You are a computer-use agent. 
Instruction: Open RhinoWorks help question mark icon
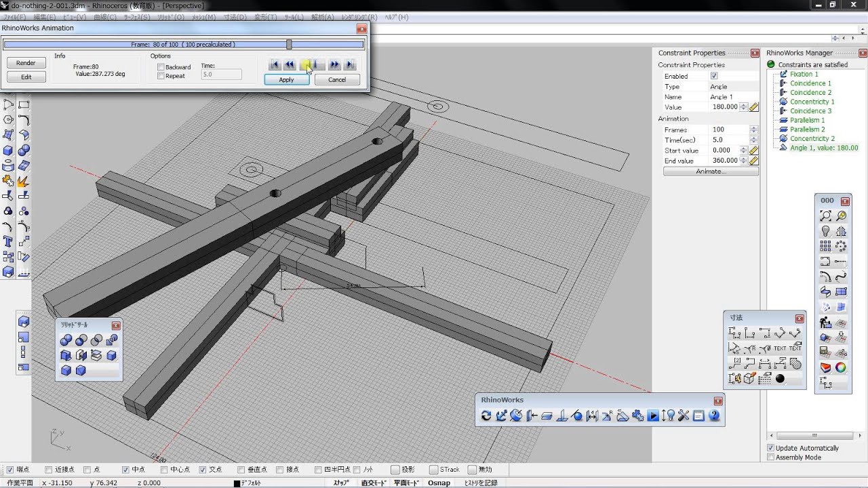pos(714,415)
